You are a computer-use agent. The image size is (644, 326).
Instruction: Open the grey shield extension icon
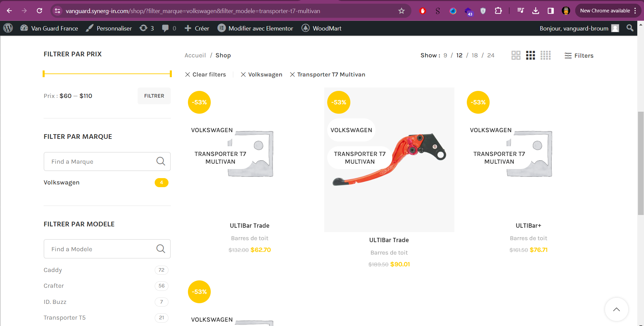tap(483, 11)
